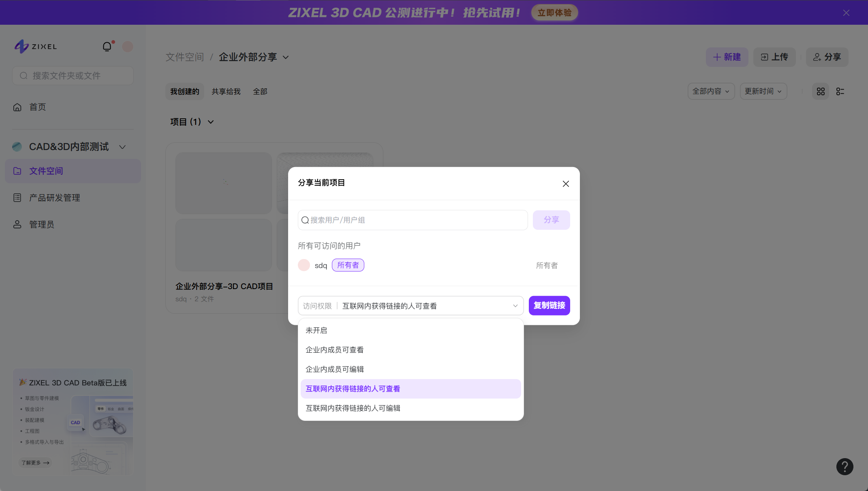Screen dimensions: 868x491
Task: Open the 全部内容 filter dropdown
Action: click(x=711, y=91)
